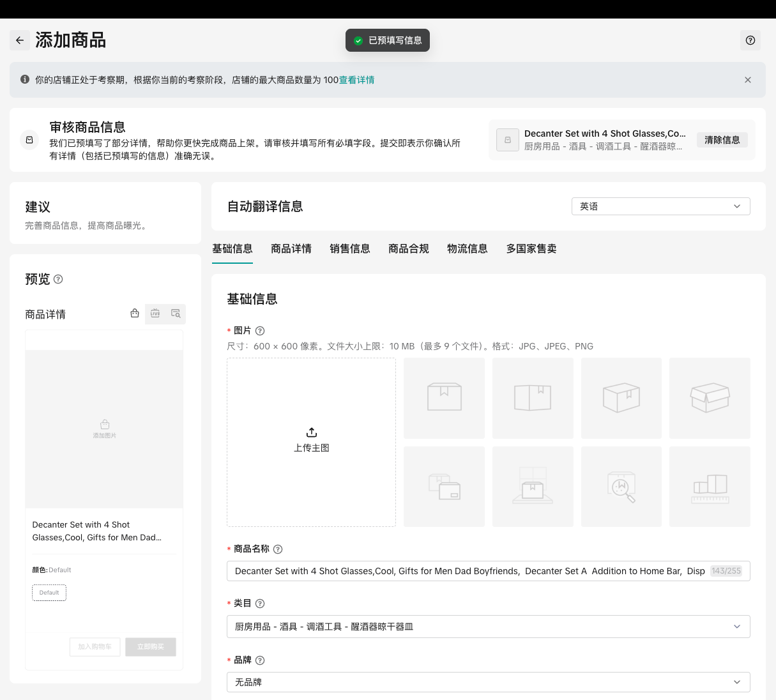Image resolution: width=776 pixels, height=700 pixels.
Task: Open the 英语 language dropdown
Action: 660,206
